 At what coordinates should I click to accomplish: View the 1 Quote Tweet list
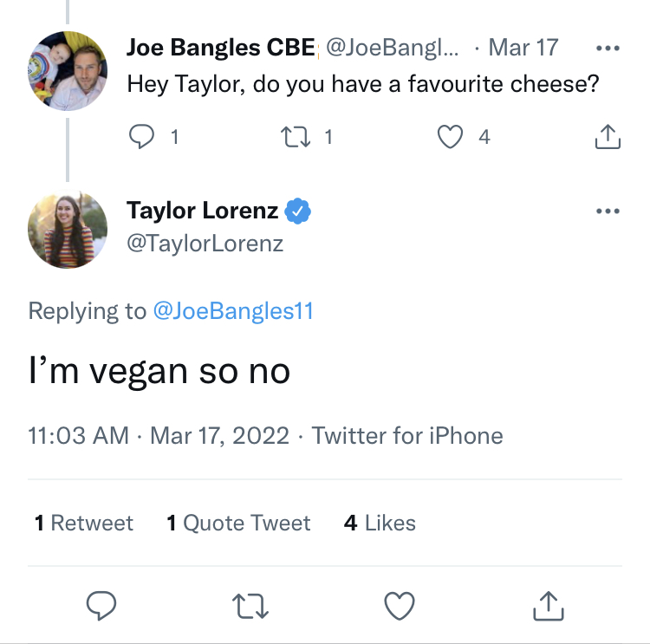click(x=238, y=523)
